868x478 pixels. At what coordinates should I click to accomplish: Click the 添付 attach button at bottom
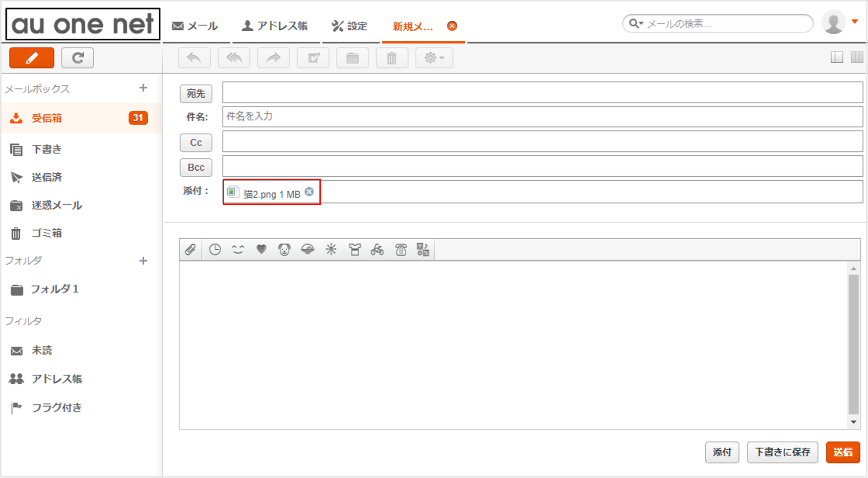722,452
